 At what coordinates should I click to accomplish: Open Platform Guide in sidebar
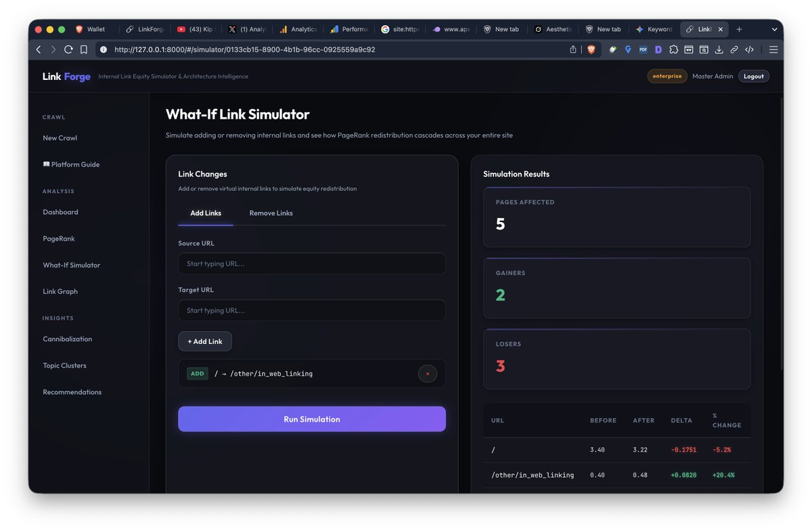[x=71, y=165]
